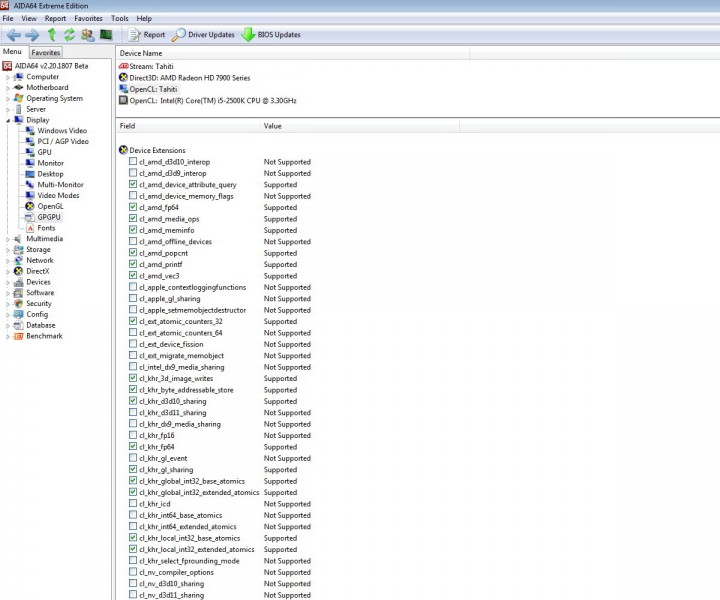Screen dimensions: 720x600
Task: Click the Report page icon in toolbar
Action: coord(134,35)
